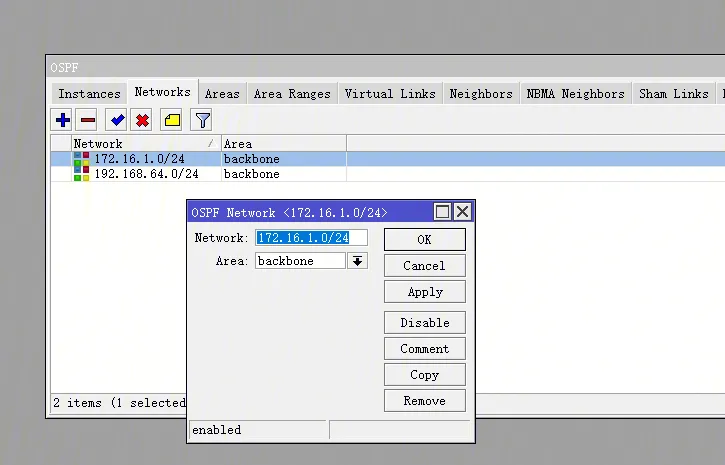Go to the Virtual Links tab

click(390, 94)
